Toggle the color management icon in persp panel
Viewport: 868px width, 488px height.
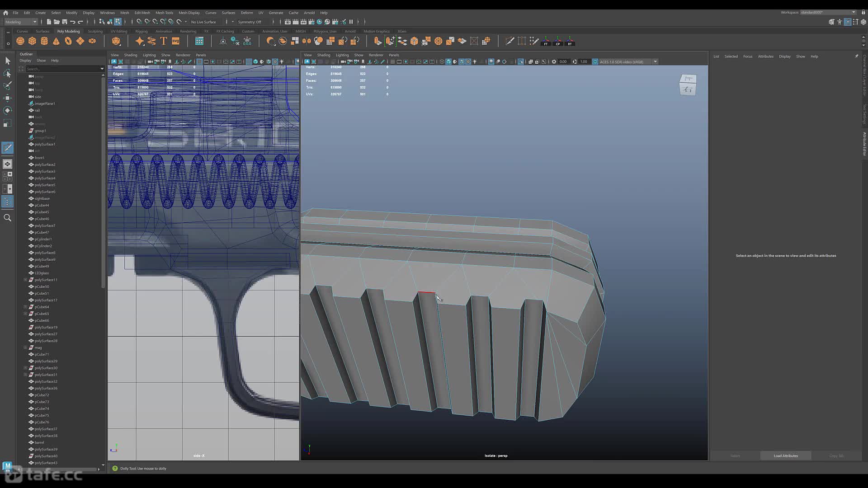point(595,61)
